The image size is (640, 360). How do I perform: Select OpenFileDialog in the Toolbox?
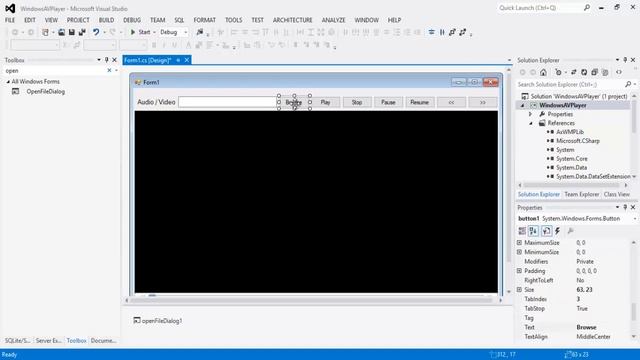pyautogui.click(x=46, y=91)
